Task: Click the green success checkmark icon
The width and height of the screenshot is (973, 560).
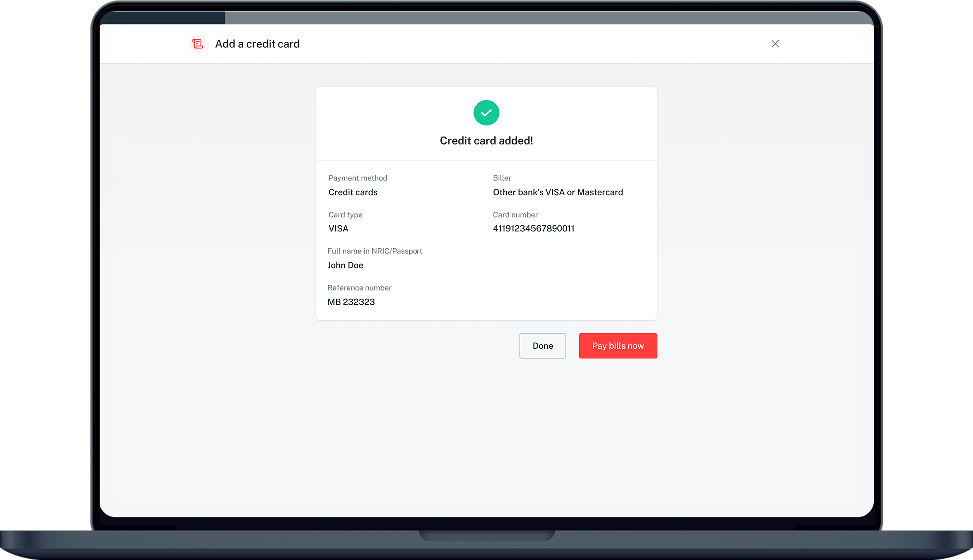Action: click(486, 113)
